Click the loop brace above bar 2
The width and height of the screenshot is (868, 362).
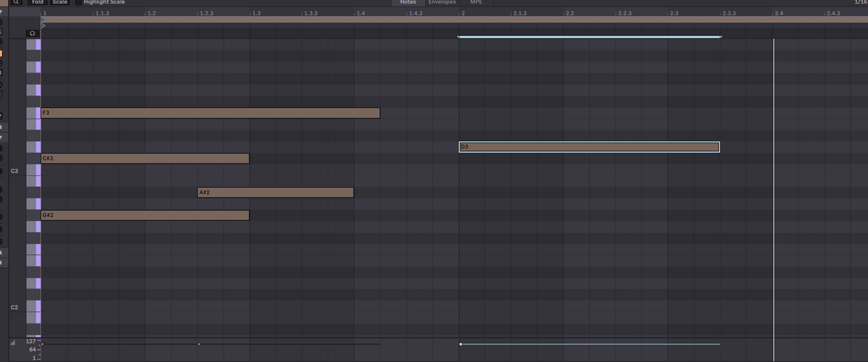[589, 37]
